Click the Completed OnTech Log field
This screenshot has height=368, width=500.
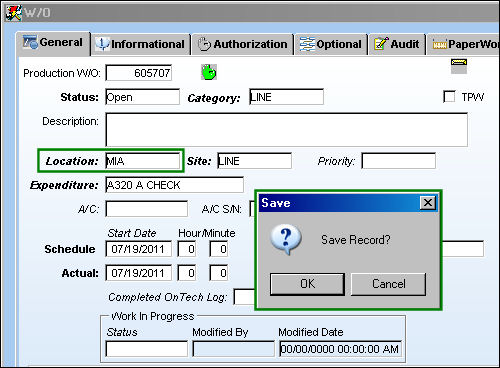(244, 297)
